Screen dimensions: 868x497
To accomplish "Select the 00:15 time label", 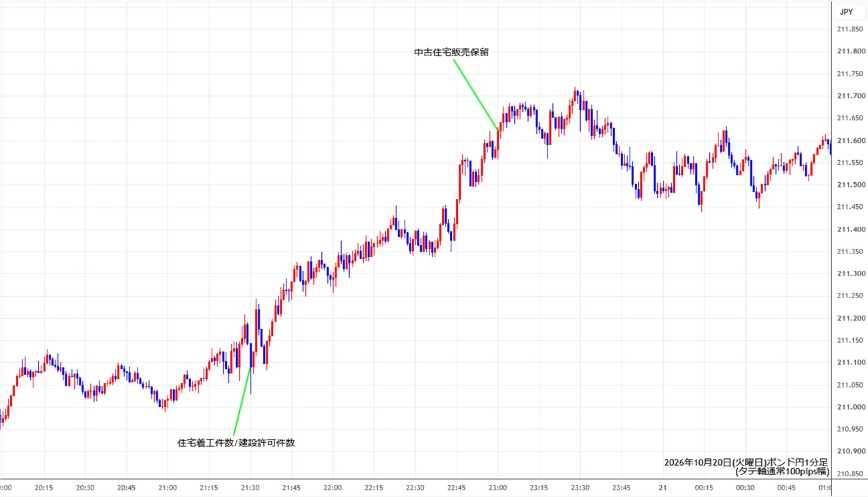I will (x=704, y=488).
